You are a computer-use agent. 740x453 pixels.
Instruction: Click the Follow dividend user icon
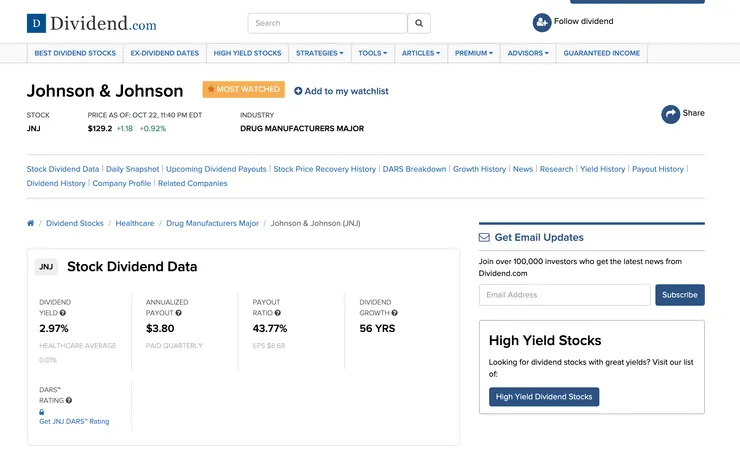coord(542,22)
